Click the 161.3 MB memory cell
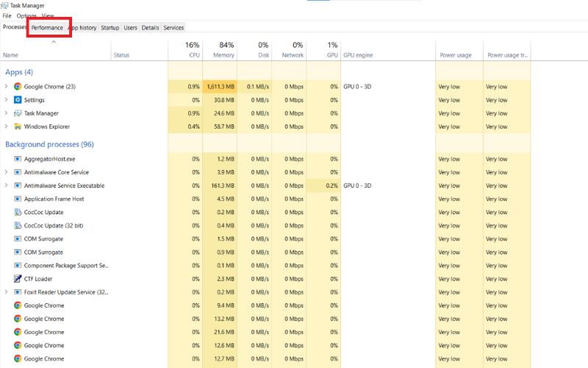The width and height of the screenshot is (588, 368). [x=220, y=185]
